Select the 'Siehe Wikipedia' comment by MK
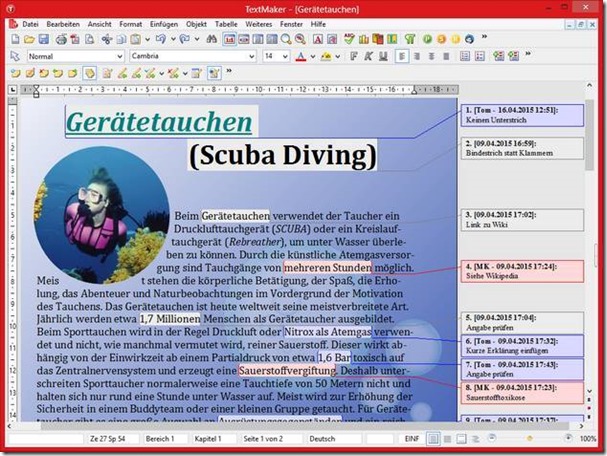 pos(522,270)
